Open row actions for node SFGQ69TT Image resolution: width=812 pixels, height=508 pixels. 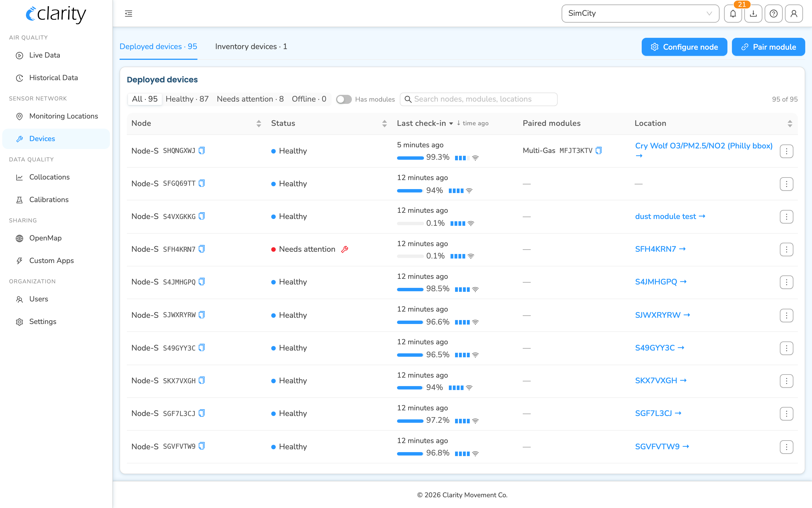[x=786, y=184]
